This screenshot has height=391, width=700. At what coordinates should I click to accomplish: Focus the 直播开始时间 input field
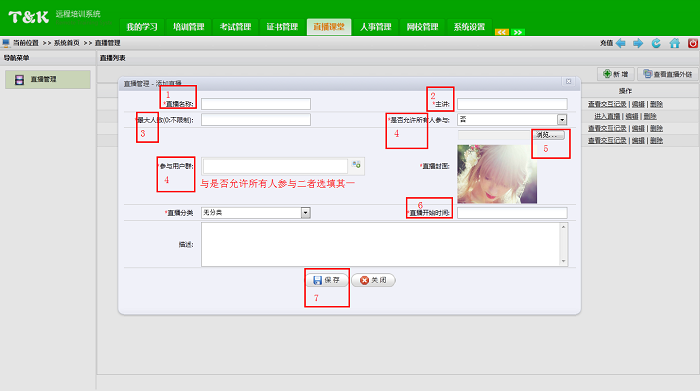tap(512, 213)
